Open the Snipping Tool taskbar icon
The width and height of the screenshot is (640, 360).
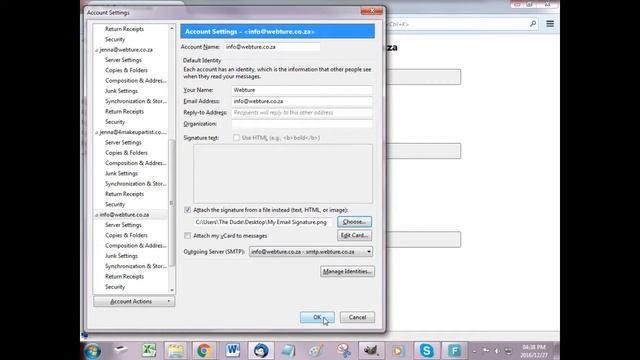344,351
